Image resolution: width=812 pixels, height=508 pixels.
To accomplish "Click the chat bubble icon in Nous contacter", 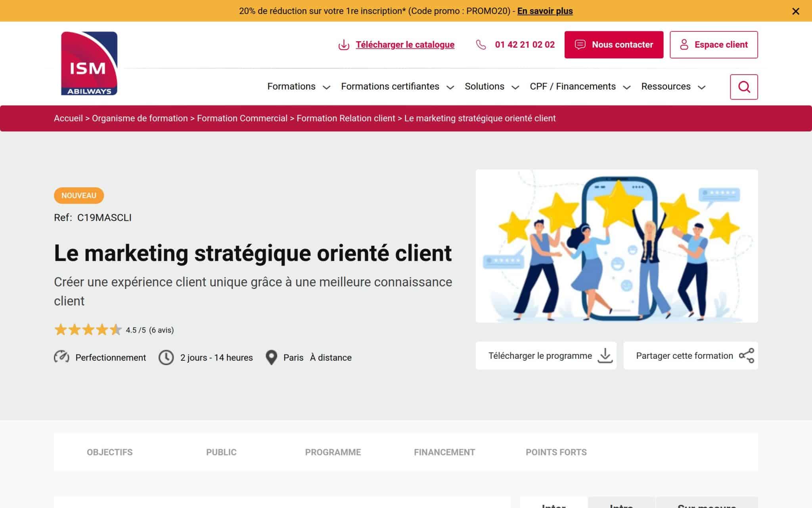I will point(580,44).
